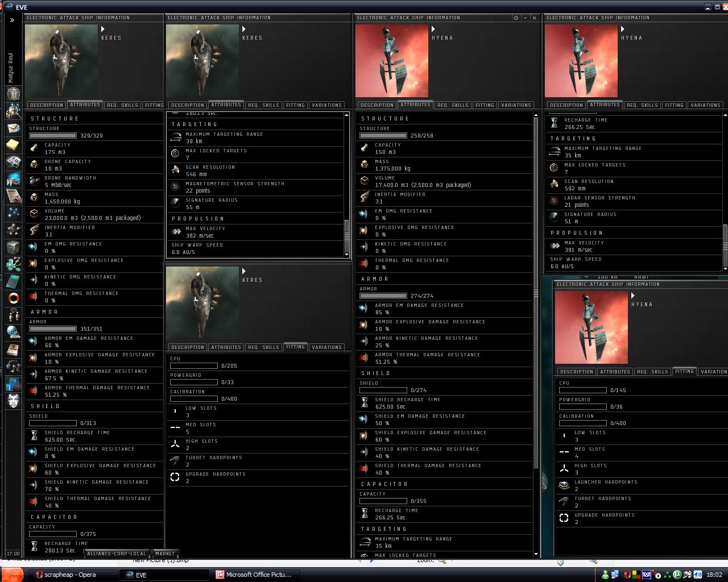
Task: Toggle the pin button on the Hyena info window
Action: (x=516, y=18)
